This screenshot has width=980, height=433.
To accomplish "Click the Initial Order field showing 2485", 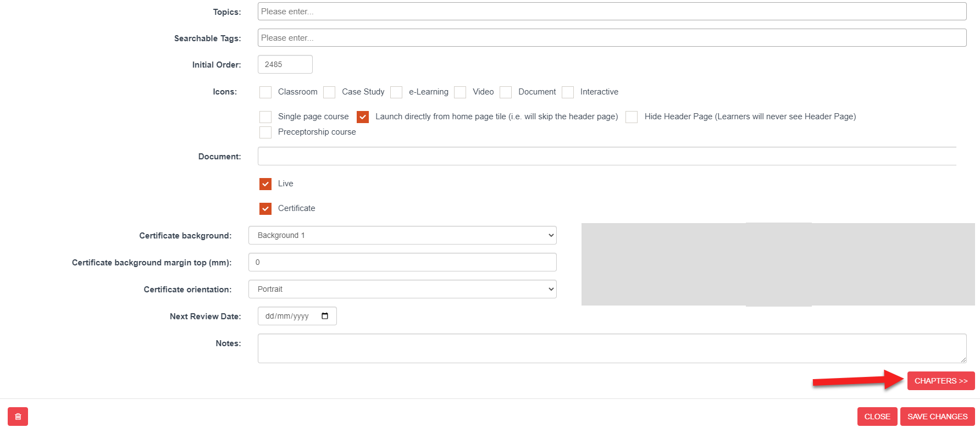I will (x=285, y=64).
